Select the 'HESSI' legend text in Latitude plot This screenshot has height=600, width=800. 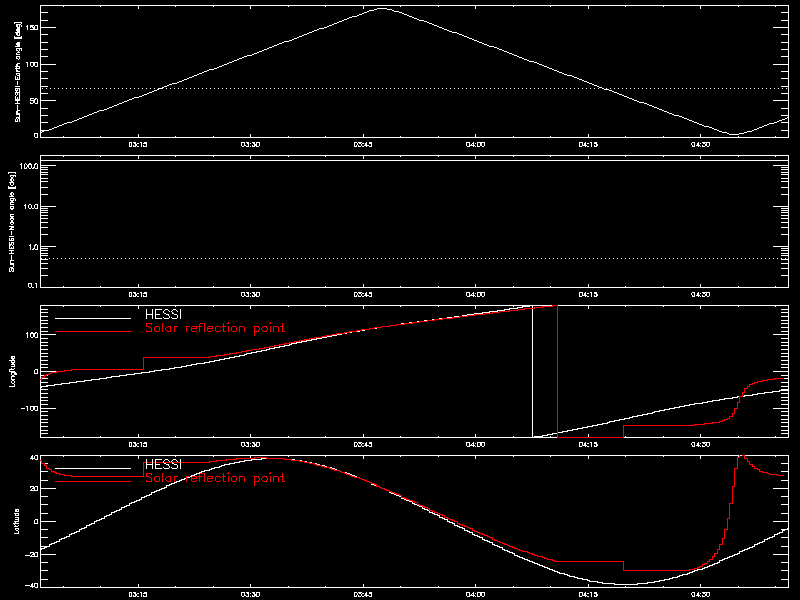[163, 464]
